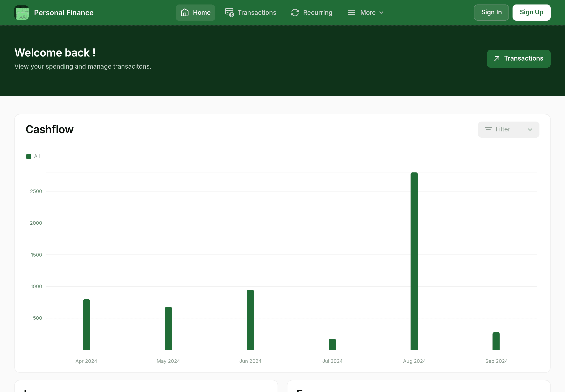Click the 1500 y-axis value

tap(36, 255)
